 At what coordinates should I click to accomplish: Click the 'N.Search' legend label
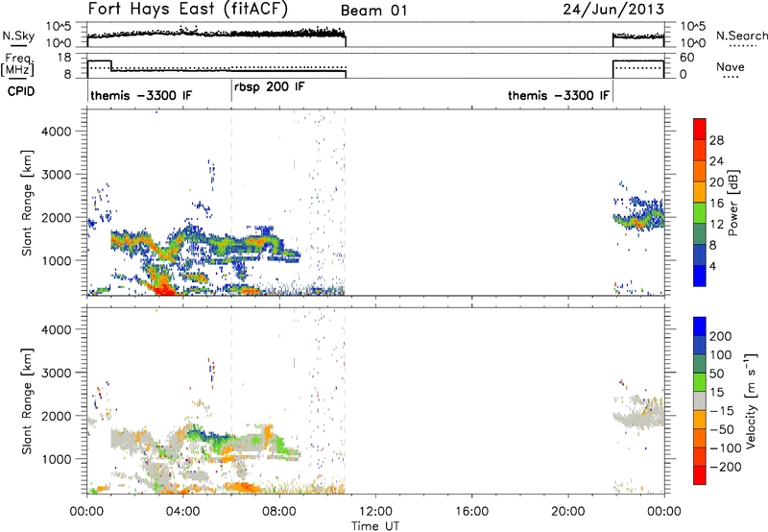click(741, 36)
